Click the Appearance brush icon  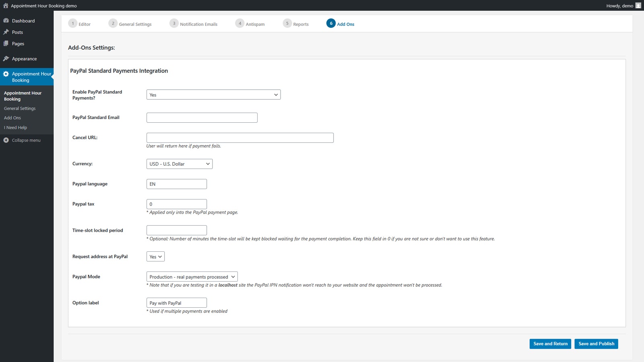coord(6,59)
